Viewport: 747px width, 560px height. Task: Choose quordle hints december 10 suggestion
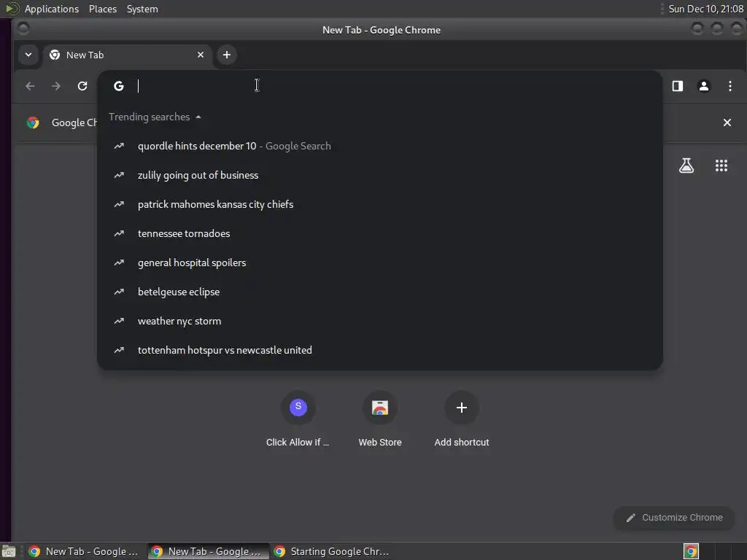(x=379, y=146)
